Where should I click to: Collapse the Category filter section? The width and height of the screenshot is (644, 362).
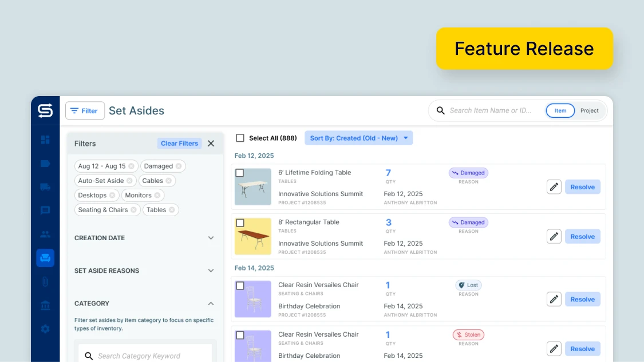[x=210, y=304]
